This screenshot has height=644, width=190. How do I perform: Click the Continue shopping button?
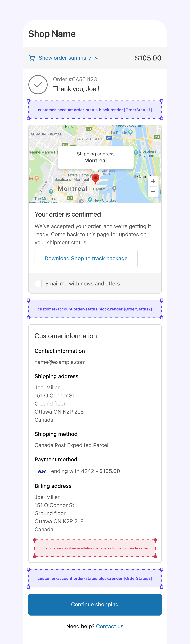95,605
